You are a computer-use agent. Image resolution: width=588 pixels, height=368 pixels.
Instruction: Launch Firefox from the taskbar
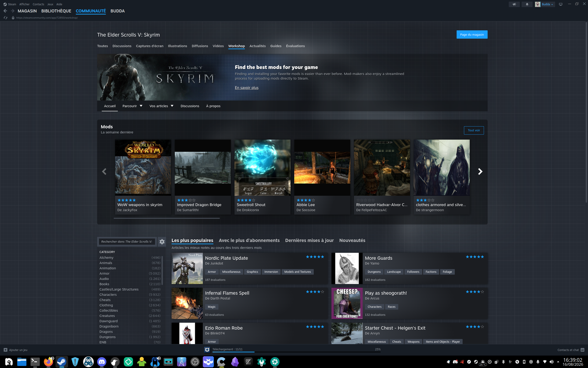pyautogui.click(x=49, y=362)
